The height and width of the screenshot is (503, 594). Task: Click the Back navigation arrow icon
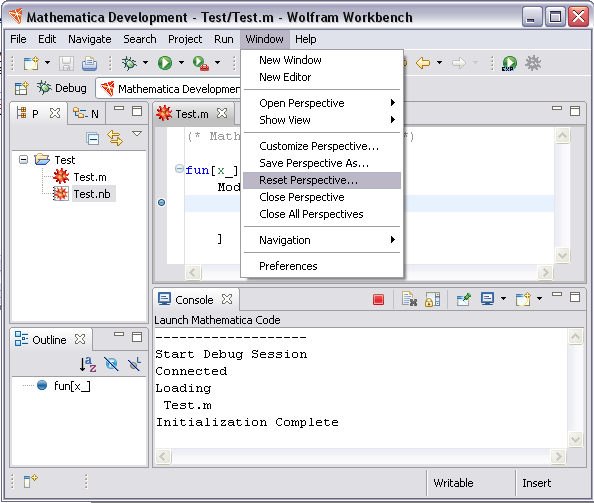[x=423, y=63]
